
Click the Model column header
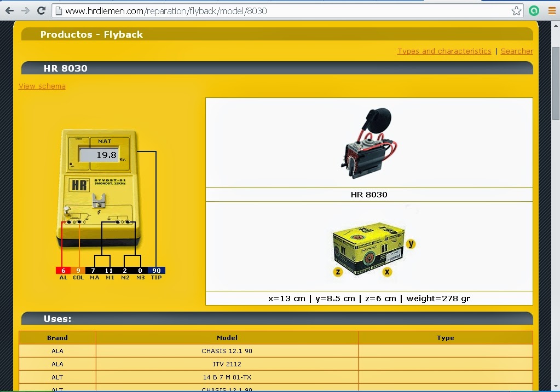click(227, 338)
